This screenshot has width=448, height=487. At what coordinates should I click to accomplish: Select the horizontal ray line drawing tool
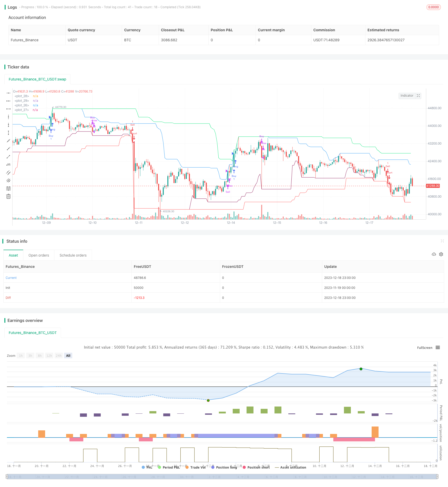8,101
